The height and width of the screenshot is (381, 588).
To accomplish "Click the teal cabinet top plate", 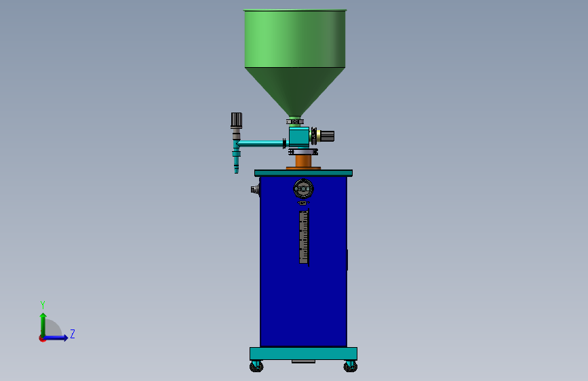I will coord(303,173).
